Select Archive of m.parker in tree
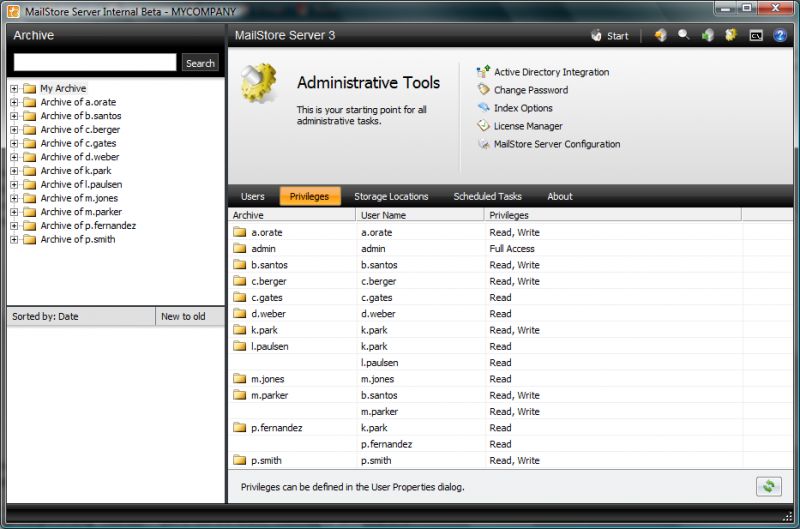Image resolution: width=800 pixels, height=529 pixels. [81, 212]
